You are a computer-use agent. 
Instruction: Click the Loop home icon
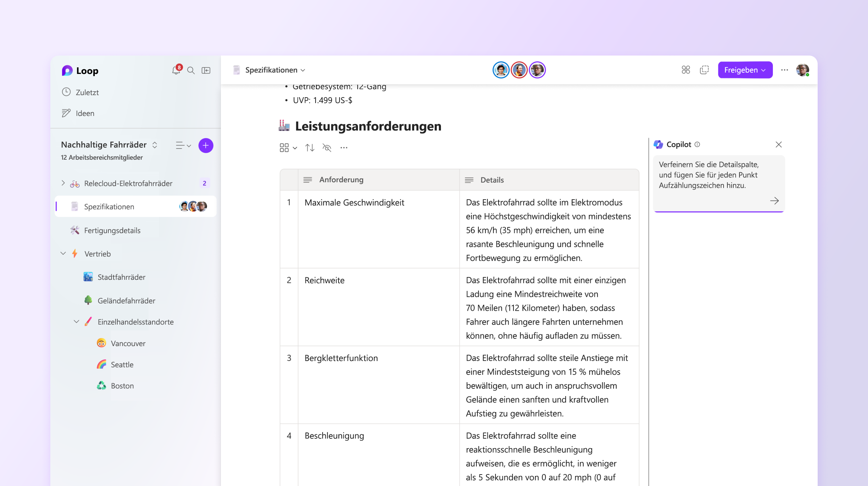point(67,70)
